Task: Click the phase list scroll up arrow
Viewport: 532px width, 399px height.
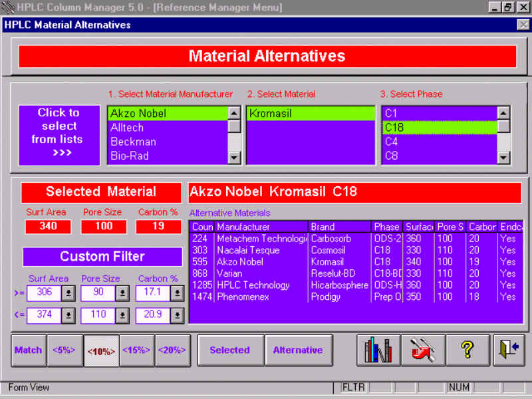Action: click(x=503, y=113)
